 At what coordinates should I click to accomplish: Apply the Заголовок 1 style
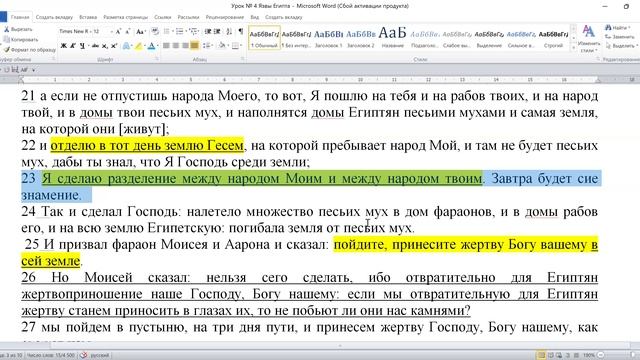(328, 38)
